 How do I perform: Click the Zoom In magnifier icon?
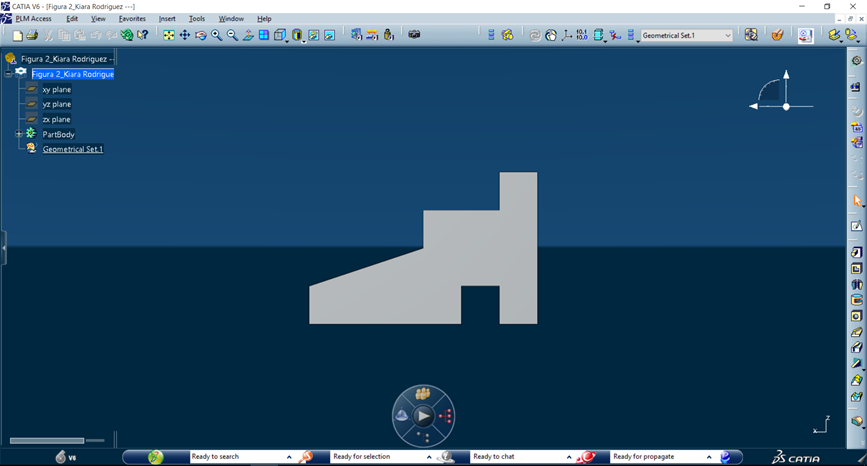(217, 35)
